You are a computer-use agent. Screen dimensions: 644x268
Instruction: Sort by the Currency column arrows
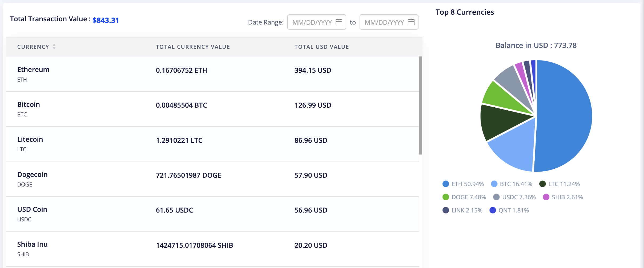54,47
